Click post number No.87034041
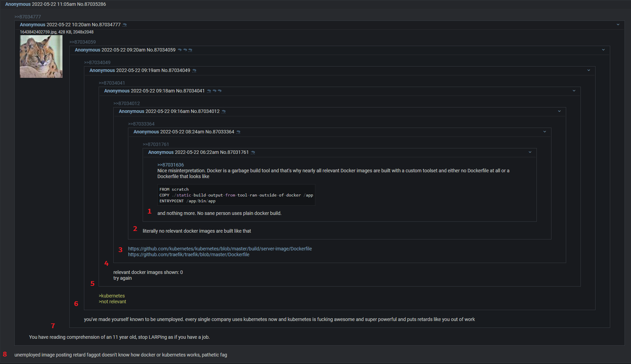The width and height of the screenshot is (631, 364). click(190, 91)
